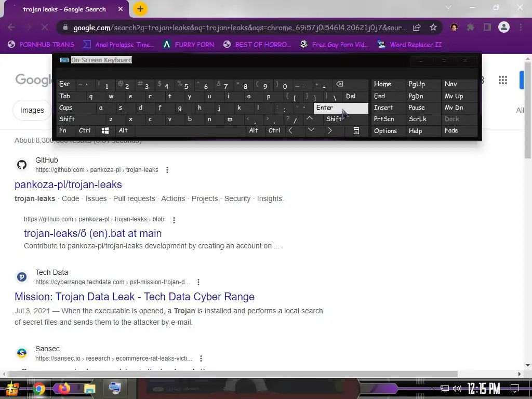
Task: Click the Tab key on On-Screen Keyboard
Action: click(x=70, y=96)
